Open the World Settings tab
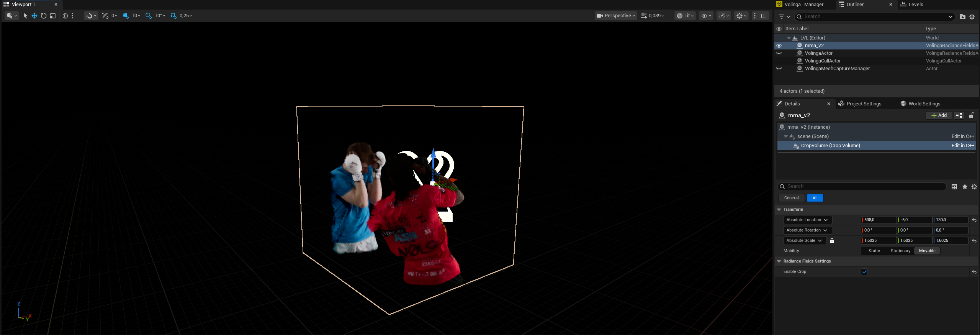Image resolution: width=980 pixels, height=335 pixels. click(x=921, y=104)
